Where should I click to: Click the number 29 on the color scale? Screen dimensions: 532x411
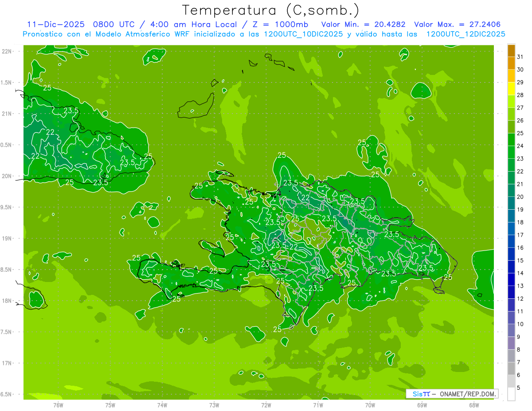click(520, 82)
